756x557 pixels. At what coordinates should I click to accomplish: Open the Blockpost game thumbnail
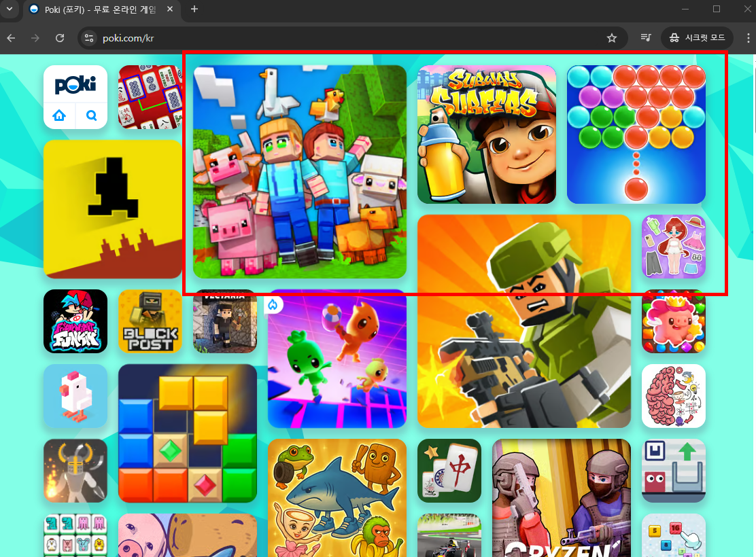(150, 321)
